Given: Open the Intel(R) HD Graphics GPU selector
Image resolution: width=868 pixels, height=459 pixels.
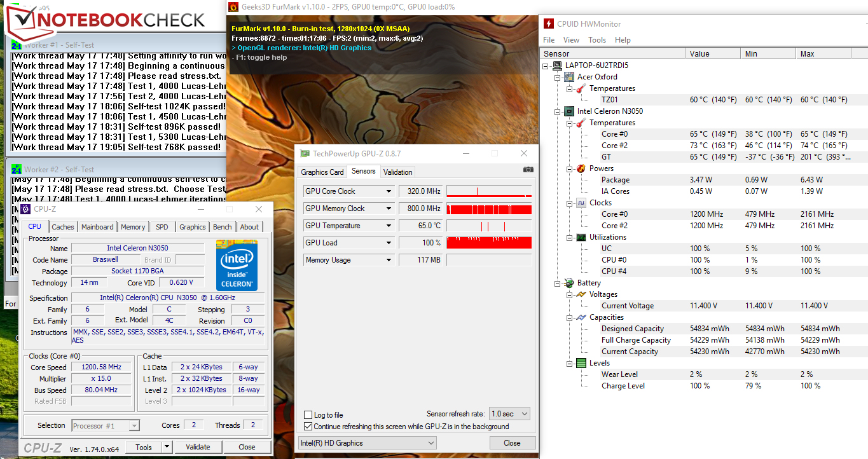Looking at the screenshot, I should (368, 443).
